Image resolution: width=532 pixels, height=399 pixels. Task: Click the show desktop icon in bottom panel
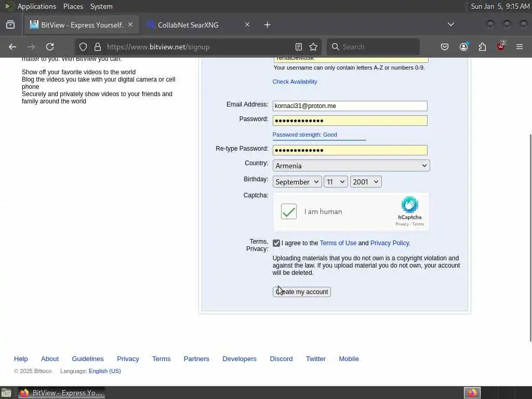pos(6,393)
